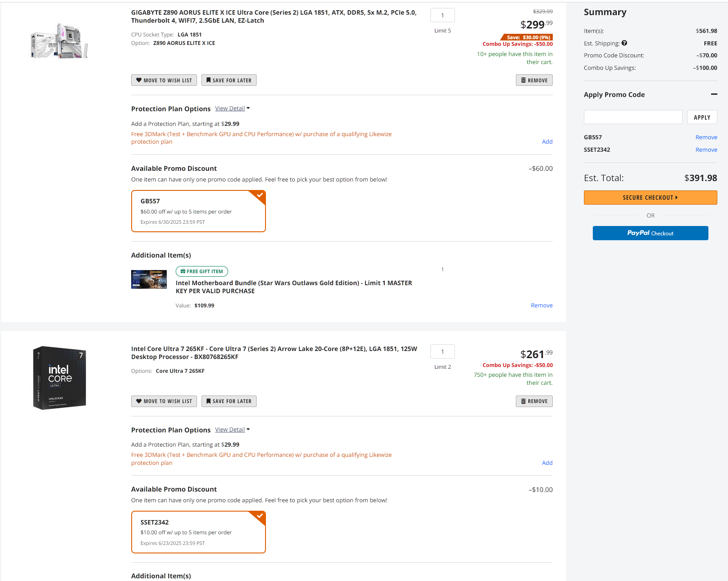Pay with PayPal Checkout button
This screenshot has height=581, width=728.
[x=650, y=233]
